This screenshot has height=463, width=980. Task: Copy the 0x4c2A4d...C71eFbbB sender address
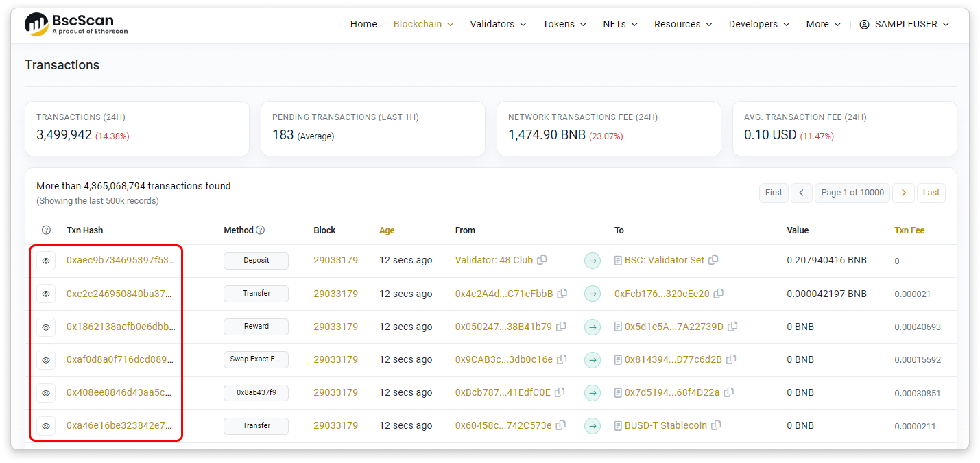pos(562,294)
